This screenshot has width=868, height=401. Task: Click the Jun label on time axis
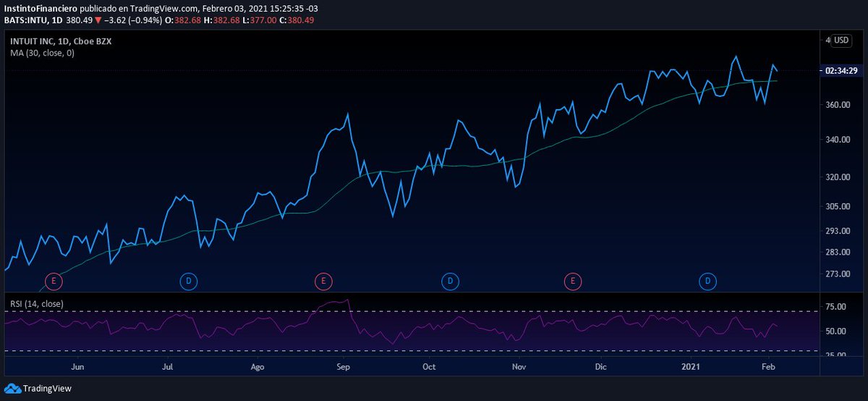(79, 367)
